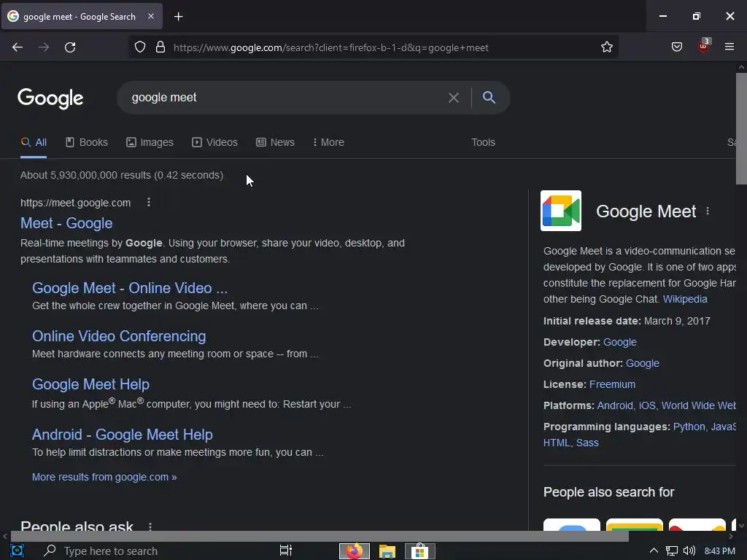Expand the More search filters menu

[x=328, y=142]
